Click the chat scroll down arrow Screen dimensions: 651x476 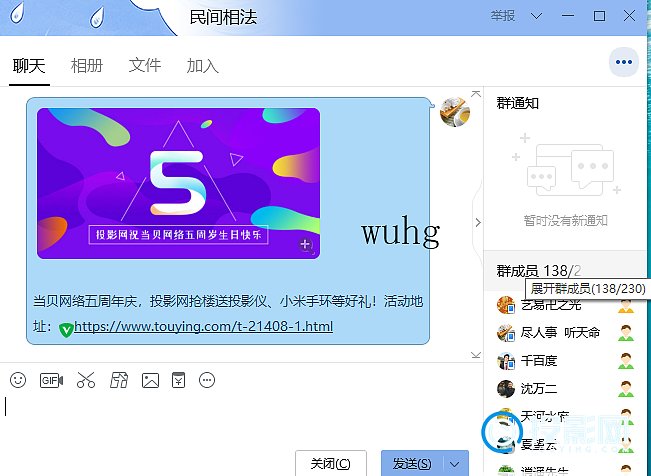[476, 355]
